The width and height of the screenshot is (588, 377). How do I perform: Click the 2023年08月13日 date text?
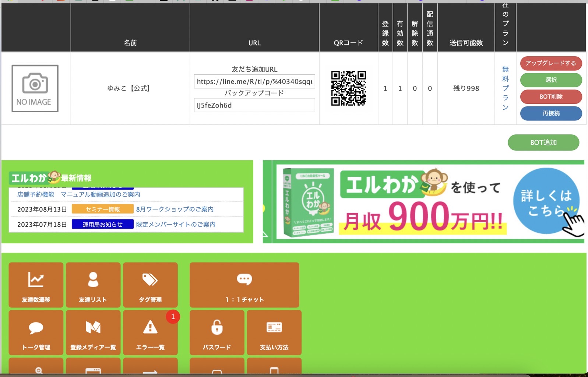(42, 209)
